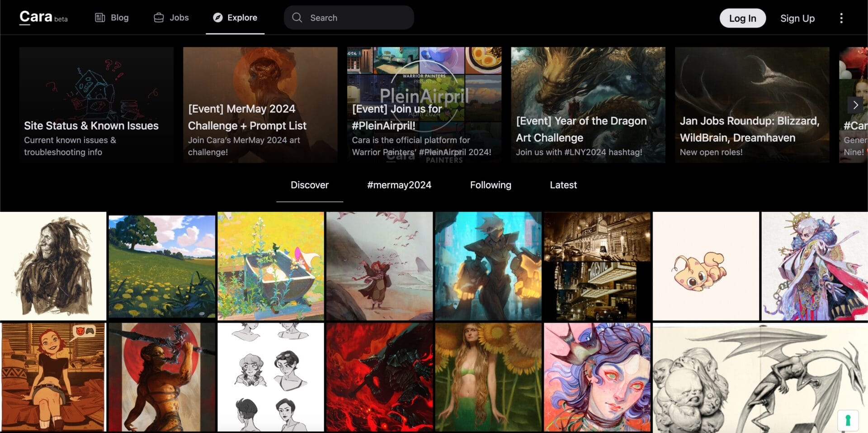This screenshot has width=868, height=433.
Task: Click the Cara beta logo
Action: tap(43, 17)
